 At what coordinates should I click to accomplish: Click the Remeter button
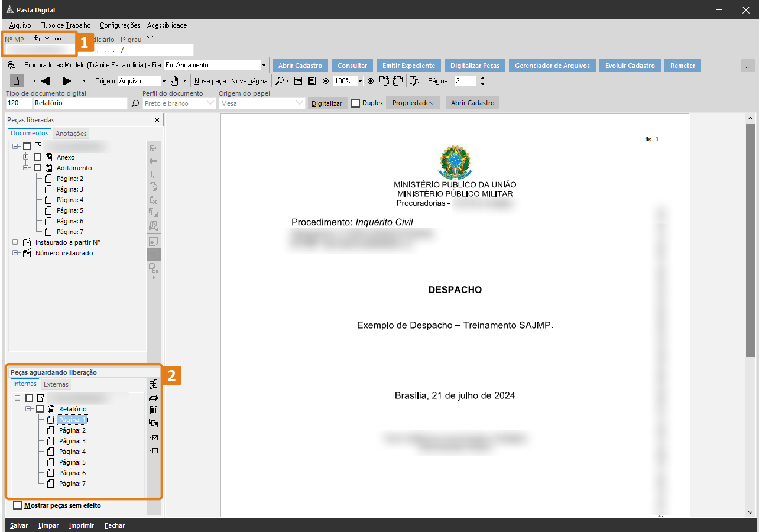click(x=683, y=66)
